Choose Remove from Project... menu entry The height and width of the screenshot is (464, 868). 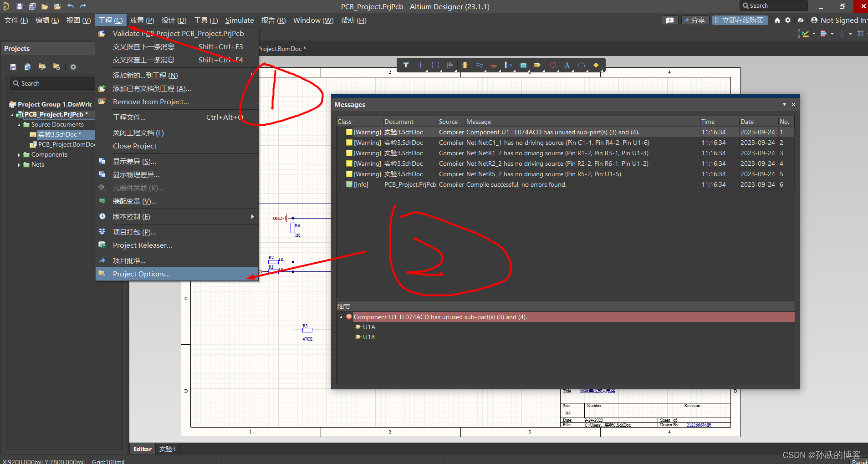[177, 102]
